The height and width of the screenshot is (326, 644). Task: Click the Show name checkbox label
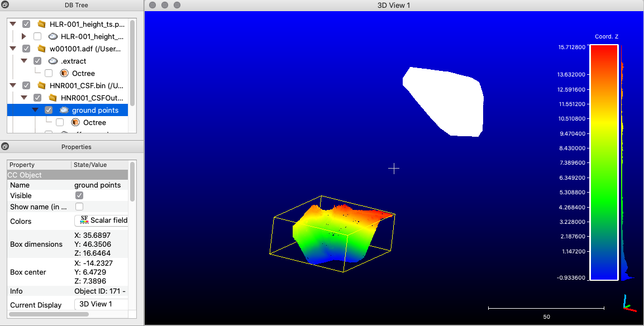(x=37, y=207)
